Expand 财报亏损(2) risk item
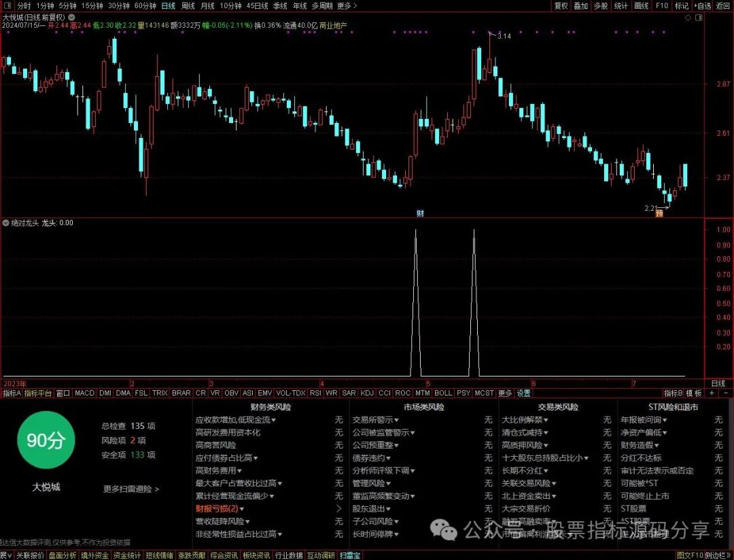The width and height of the screenshot is (734, 560). (220, 508)
